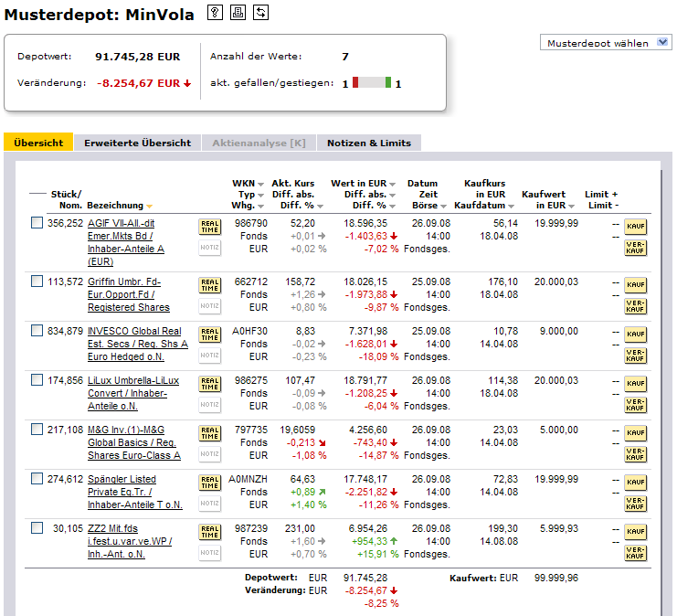
Task: Switch to the Erweiterte Übersicht tab
Action: (137, 143)
